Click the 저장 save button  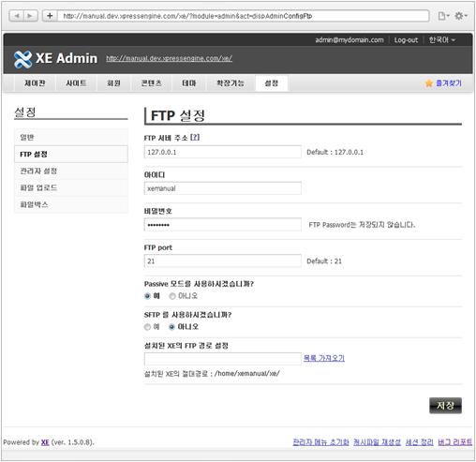445,406
